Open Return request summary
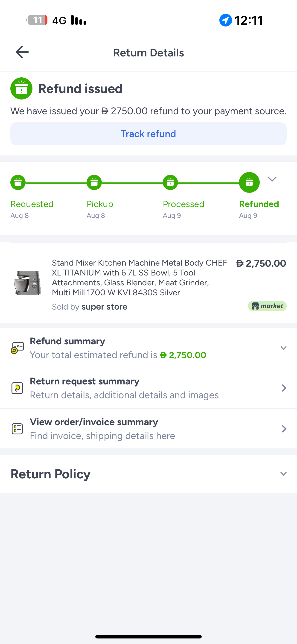Screen dimensions: 297x644 click(x=148, y=388)
